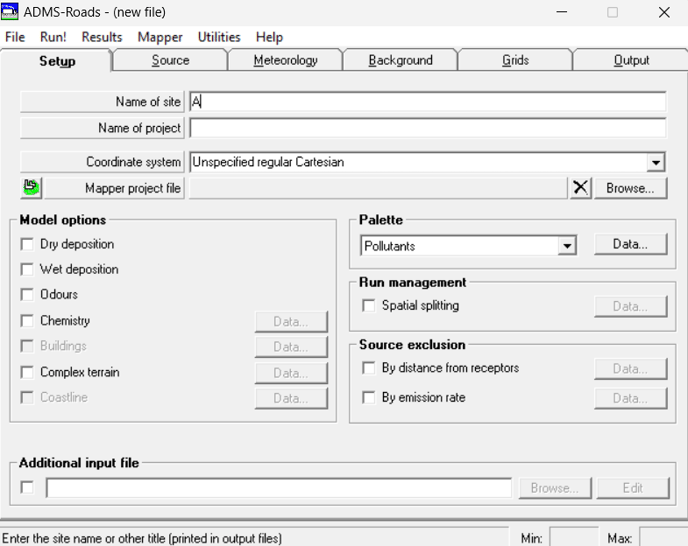Click the Name of project field
Image resolution: width=688 pixels, height=546 pixels.
click(x=427, y=128)
